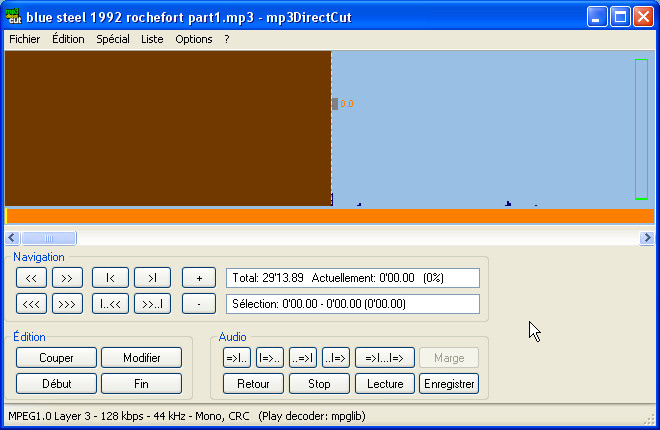Play selection start with '=>|..' button
The width and height of the screenshot is (660, 430).
click(236, 358)
